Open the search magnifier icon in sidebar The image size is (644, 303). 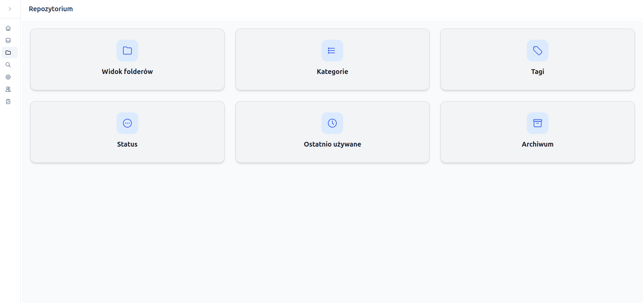tap(8, 65)
